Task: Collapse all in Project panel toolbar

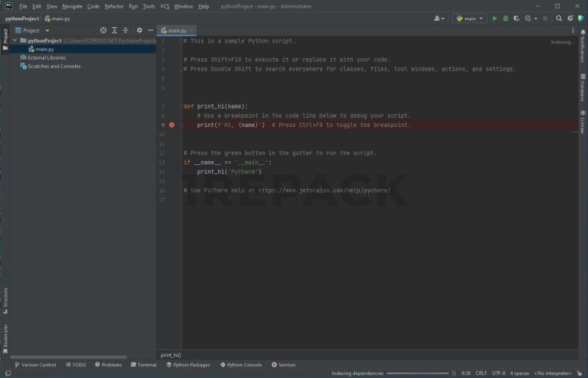Action: pyautogui.click(x=125, y=30)
